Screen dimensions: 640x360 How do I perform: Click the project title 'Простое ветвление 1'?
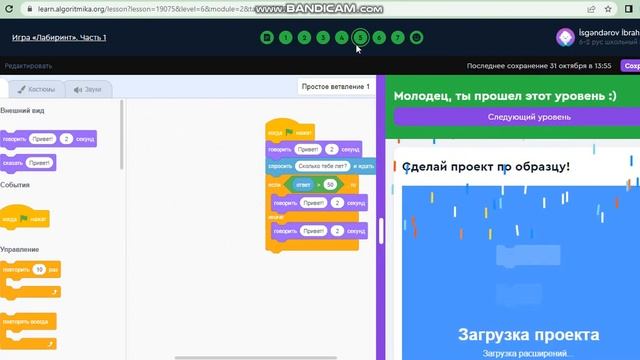(x=336, y=87)
